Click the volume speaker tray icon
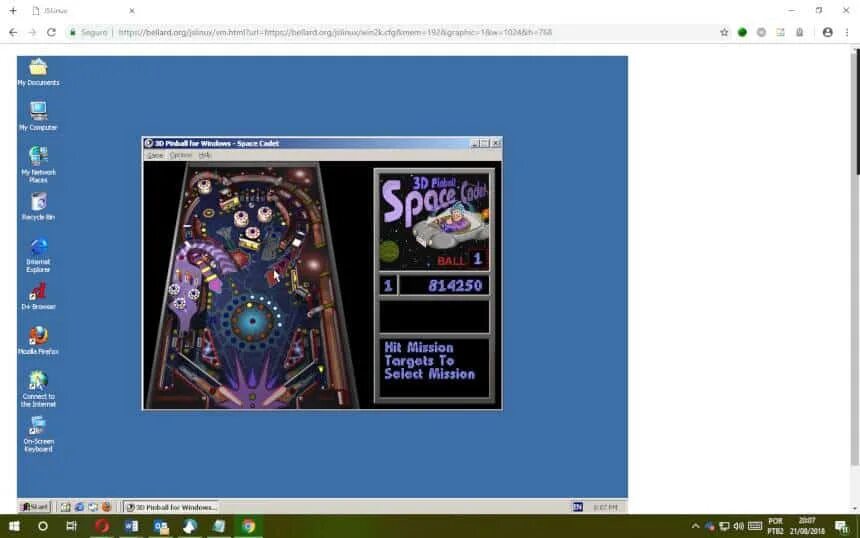 tap(739, 526)
